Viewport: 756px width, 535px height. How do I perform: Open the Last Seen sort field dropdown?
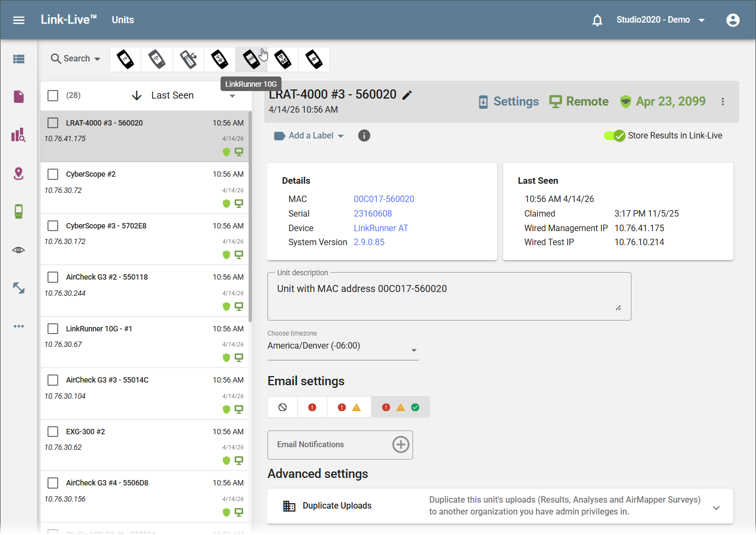[193, 96]
